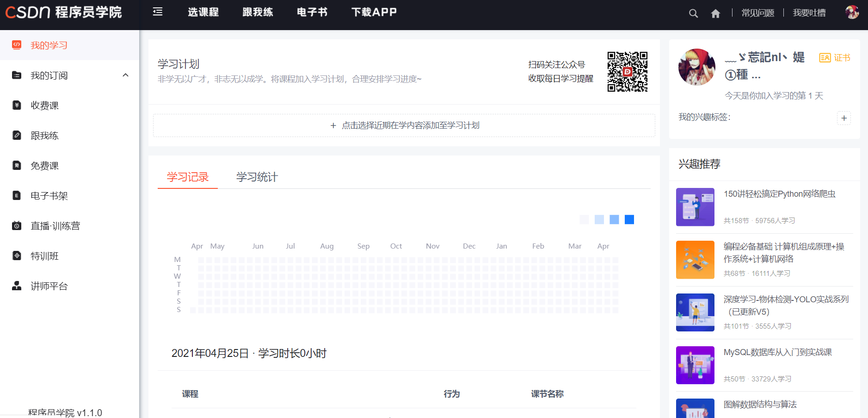Click 共101节 · 3555人学习 text

(x=757, y=326)
